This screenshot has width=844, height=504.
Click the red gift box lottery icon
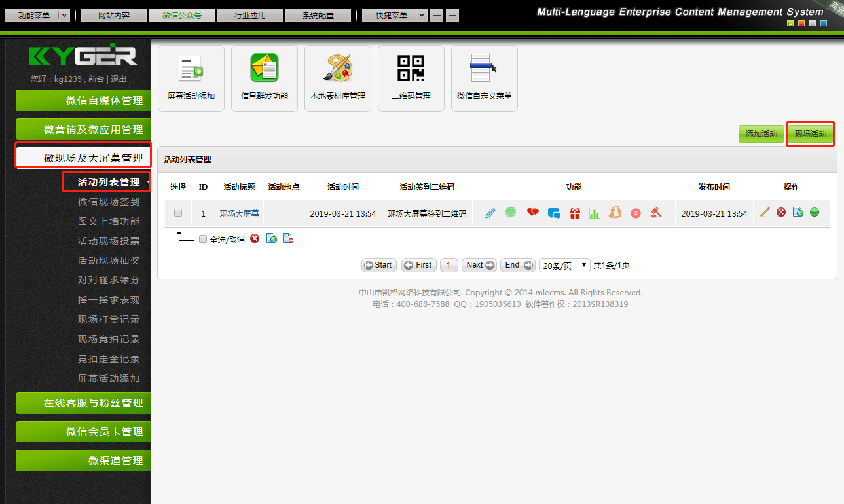coord(575,213)
